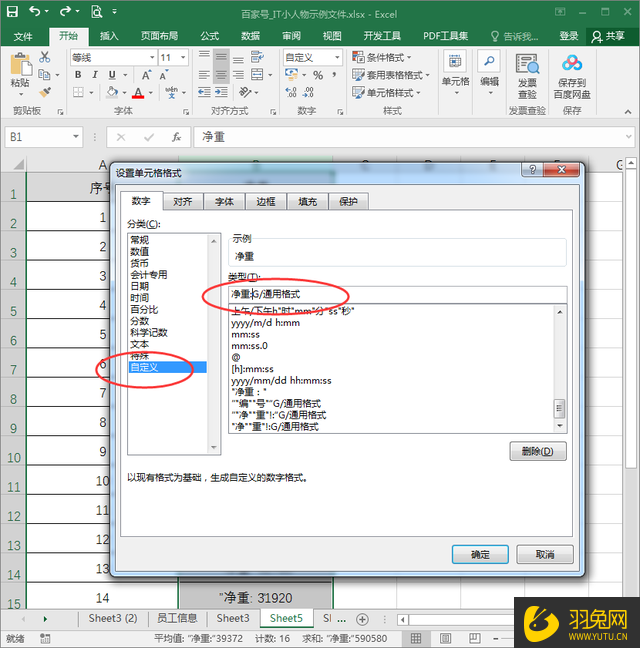This screenshot has width=640, height=648.
Task: Click the Undo arrow icon
Action: (x=35, y=12)
